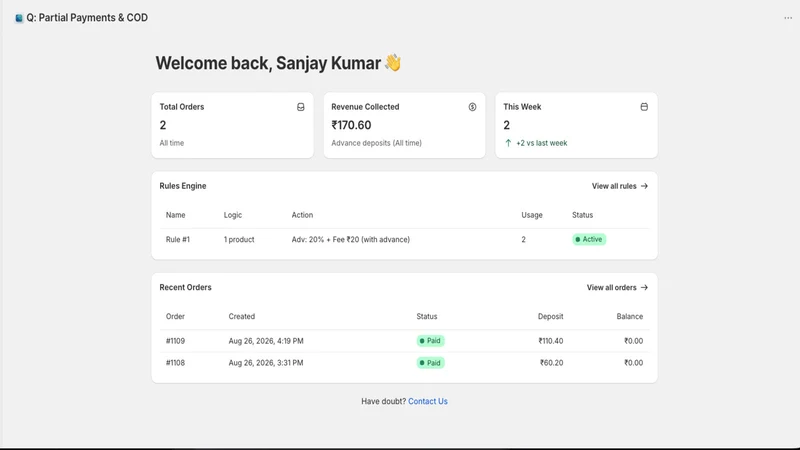Click the '+2 vs last week' text

tap(541, 143)
